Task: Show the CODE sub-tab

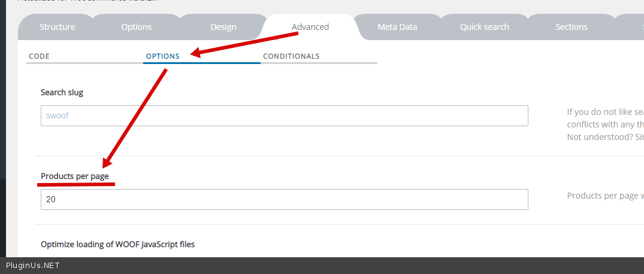Action: 40,56
